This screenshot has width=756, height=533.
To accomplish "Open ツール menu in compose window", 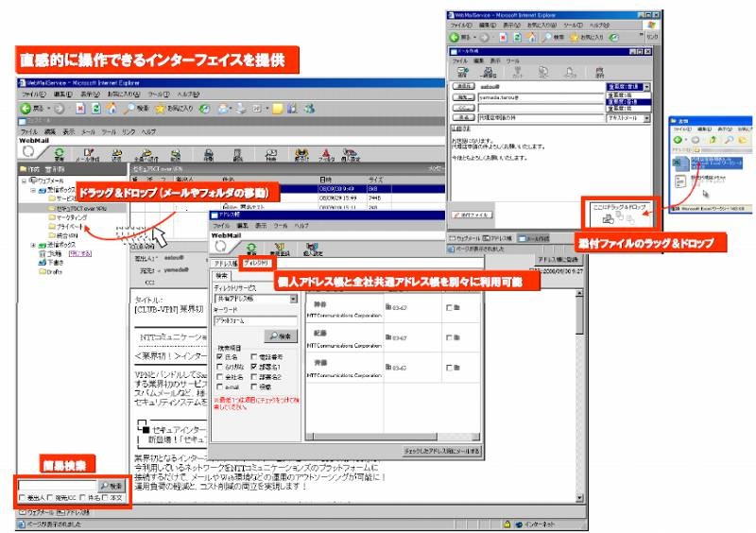I will (512, 60).
